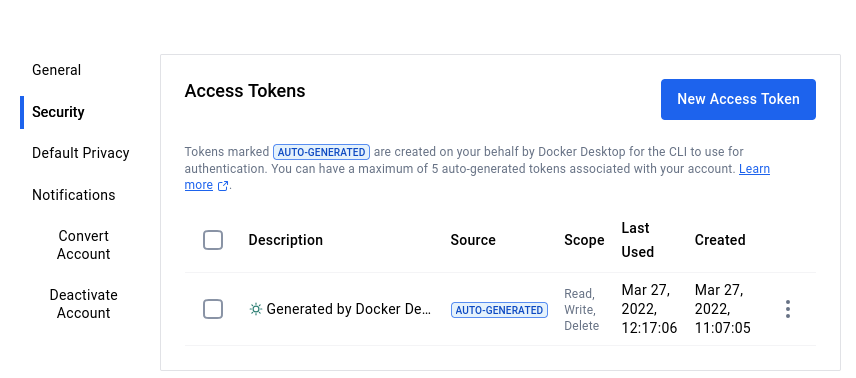
Task: Open the token row's three-dot options menu
Action: click(787, 309)
